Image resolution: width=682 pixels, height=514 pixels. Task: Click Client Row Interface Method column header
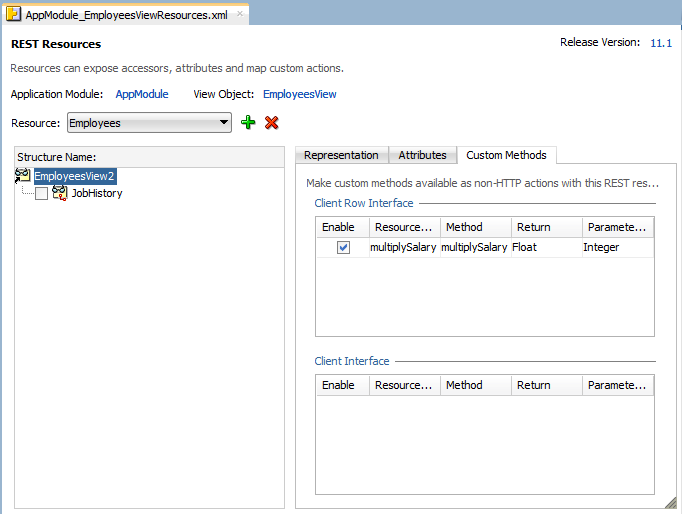[476, 227]
